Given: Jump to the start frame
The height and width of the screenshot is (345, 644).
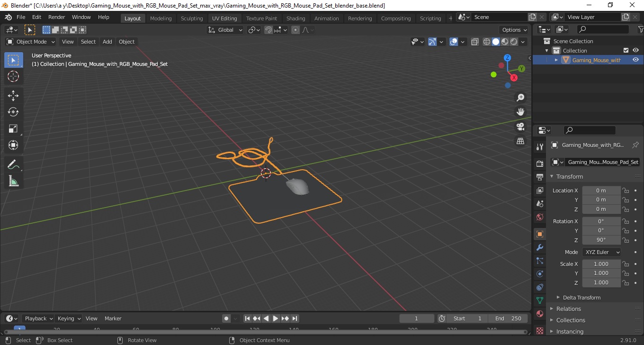Looking at the screenshot, I should [x=247, y=318].
